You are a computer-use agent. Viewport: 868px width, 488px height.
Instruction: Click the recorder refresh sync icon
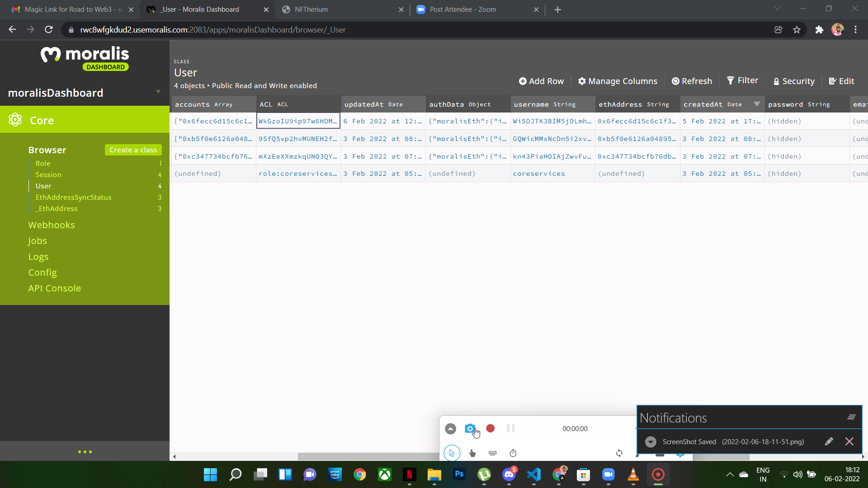coord(619,453)
